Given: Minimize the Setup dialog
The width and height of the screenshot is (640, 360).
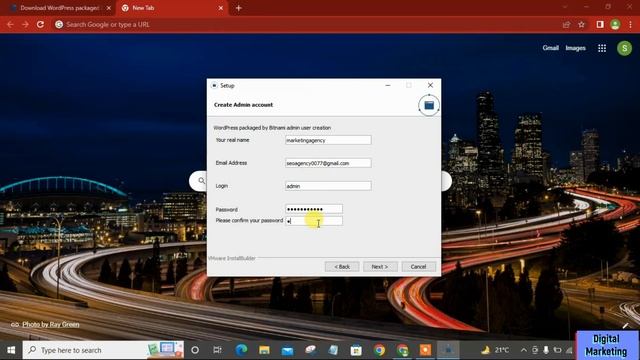Looking at the screenshot, I should point(388,85).
